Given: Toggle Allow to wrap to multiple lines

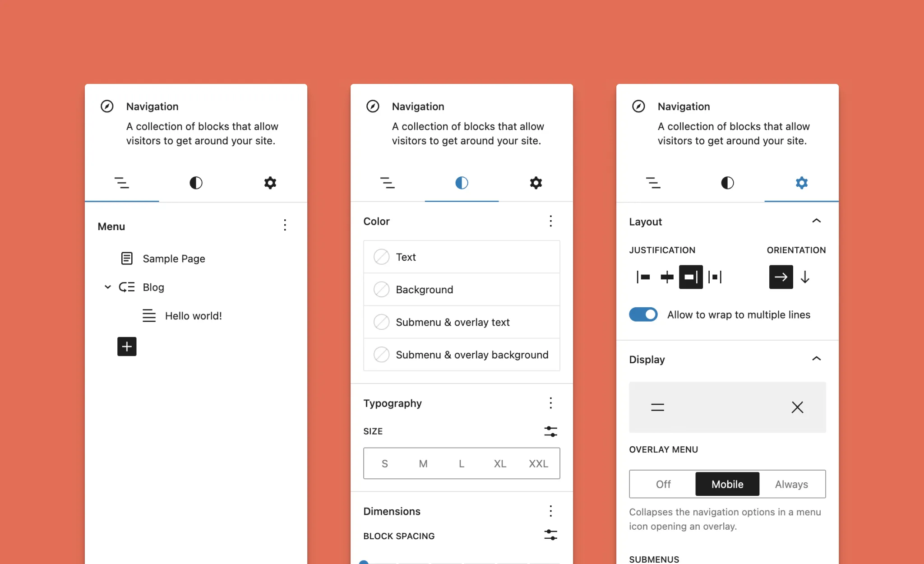Looking at the screenshot, I should click(x=643, y=314).
